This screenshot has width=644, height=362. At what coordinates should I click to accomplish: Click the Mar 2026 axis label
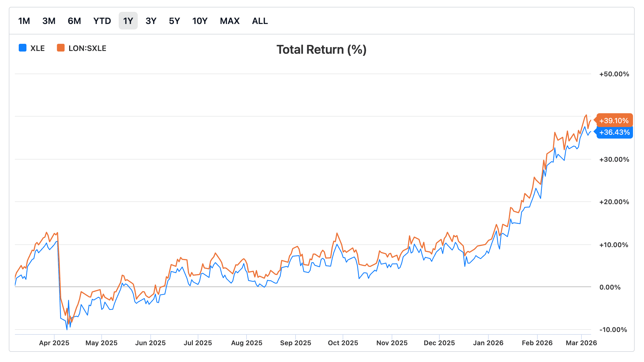tap(581, 343)
